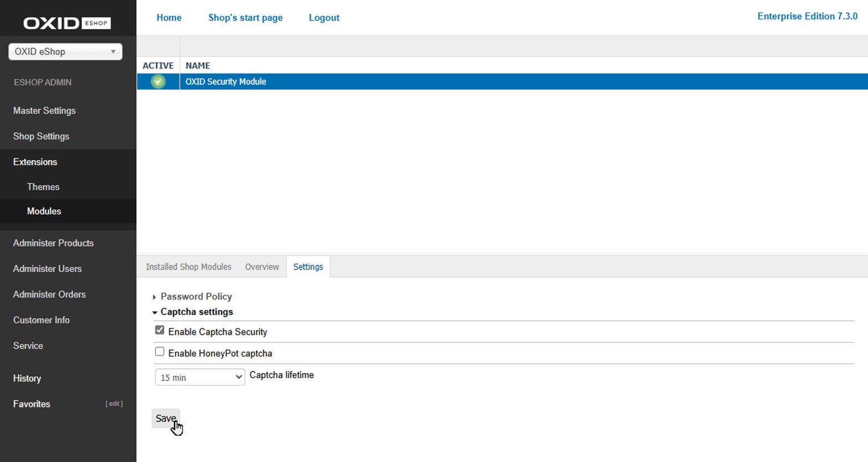Log out via Logout link
The height and width of the screenshot is (462, 868).
[x=324, y=18]
